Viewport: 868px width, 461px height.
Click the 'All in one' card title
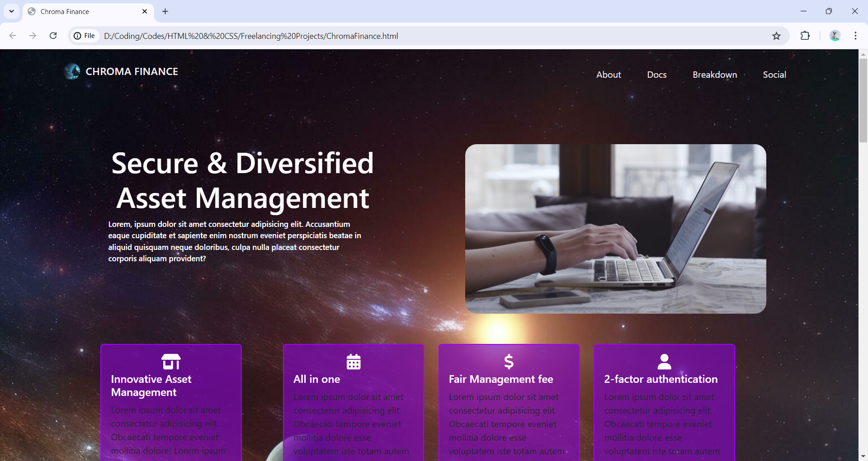316,379
